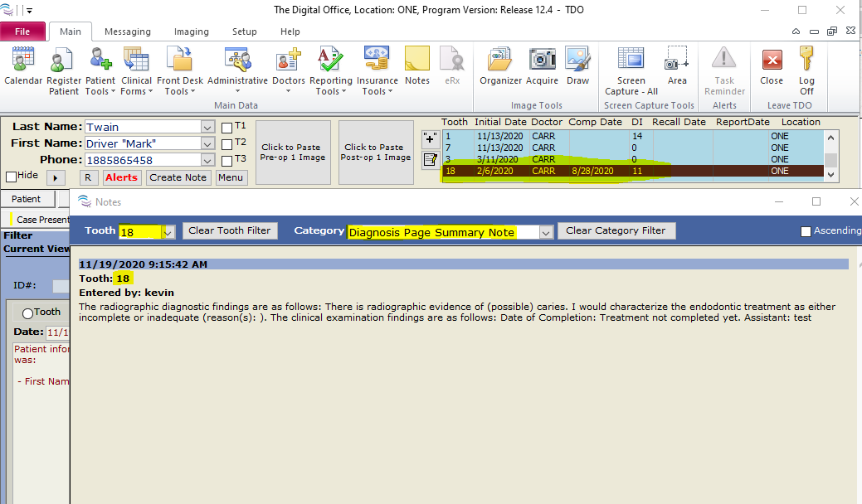Toggle the Hide checkbox
The height and width of the screenshot is (504, 862).
12,177
